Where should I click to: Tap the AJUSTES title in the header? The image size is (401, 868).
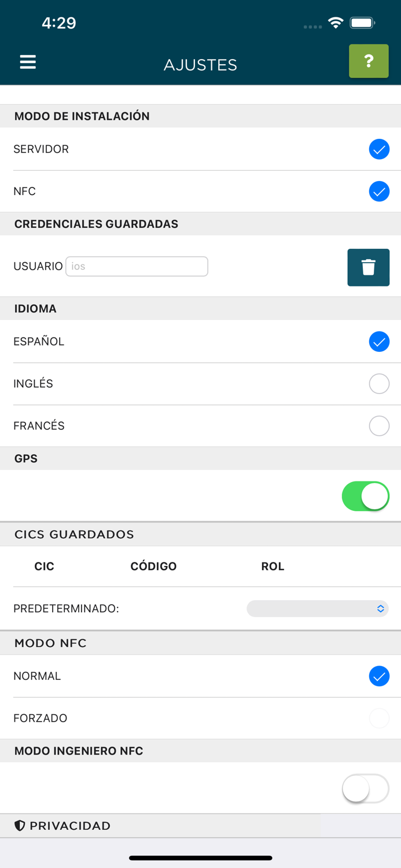200,65
